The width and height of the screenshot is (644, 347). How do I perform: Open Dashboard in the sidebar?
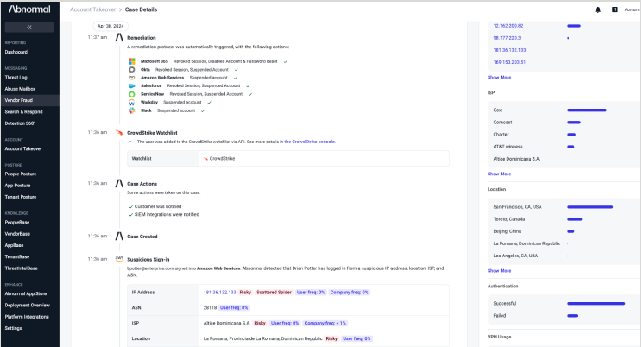pos(16,52)
